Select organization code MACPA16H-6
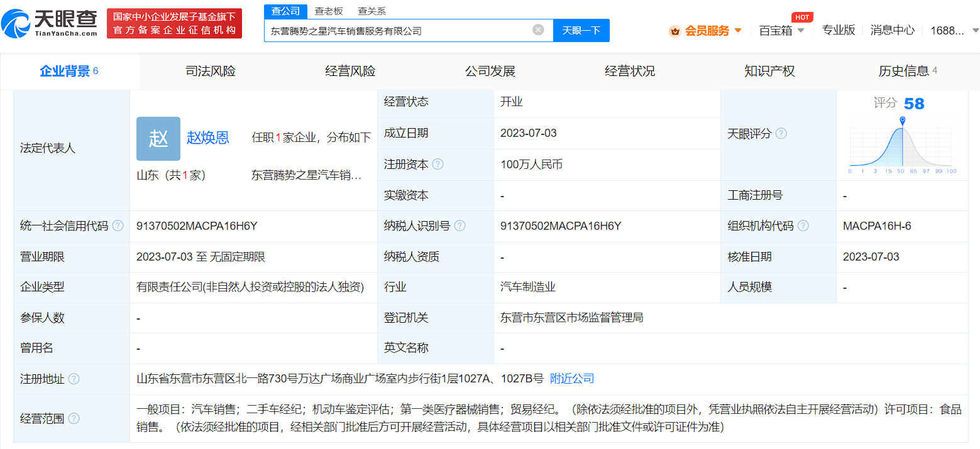Screen dimensions: 980x449 pyautogui.click(x=877, y=226)
